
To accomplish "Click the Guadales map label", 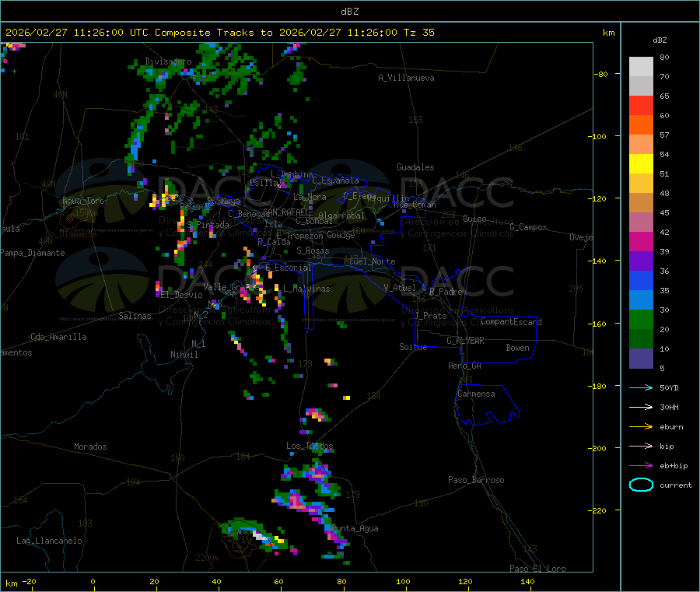I will 415,167.
